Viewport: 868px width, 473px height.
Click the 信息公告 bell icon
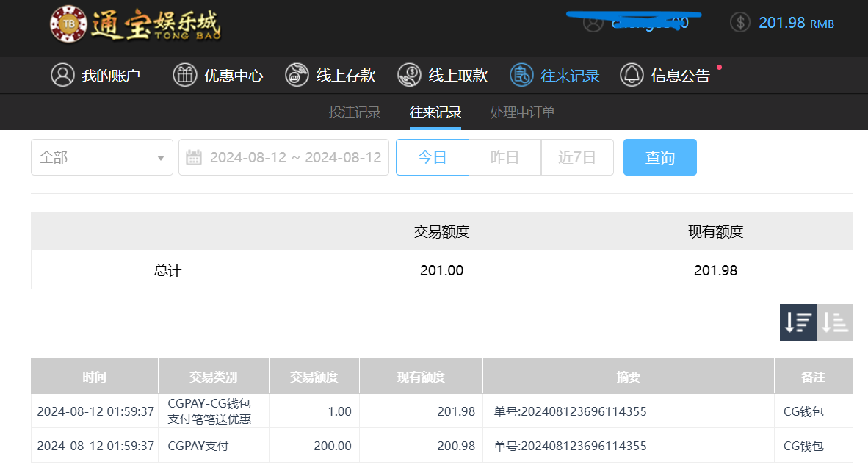(632, 75)
